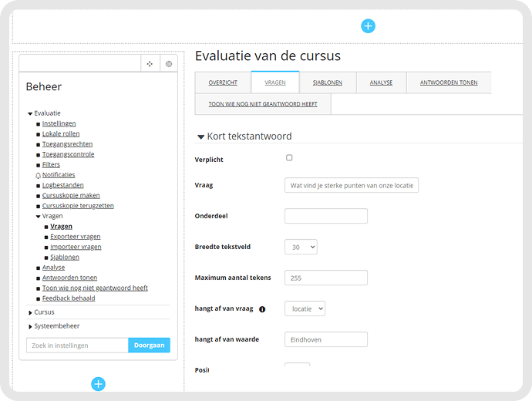Switch to the Sjablonen tab
The image size is (532, 401).
pyautogui.click(x=328, y=83)
